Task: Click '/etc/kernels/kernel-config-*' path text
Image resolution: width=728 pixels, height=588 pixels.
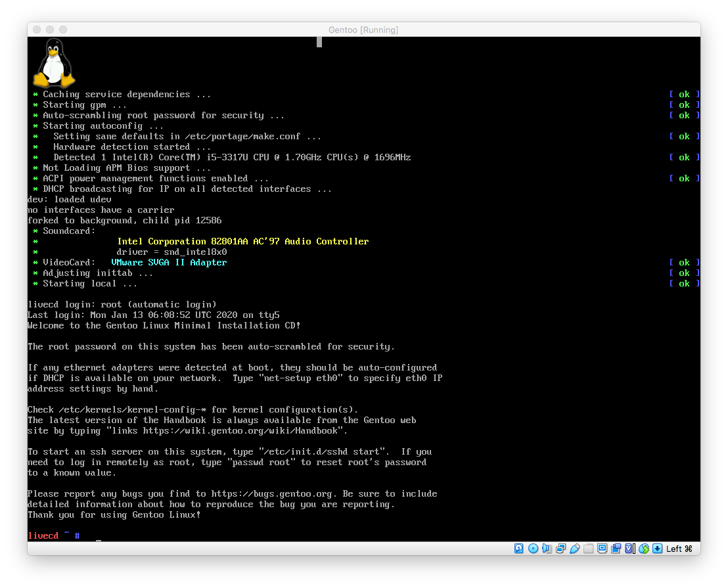Action: click(132, 409)
